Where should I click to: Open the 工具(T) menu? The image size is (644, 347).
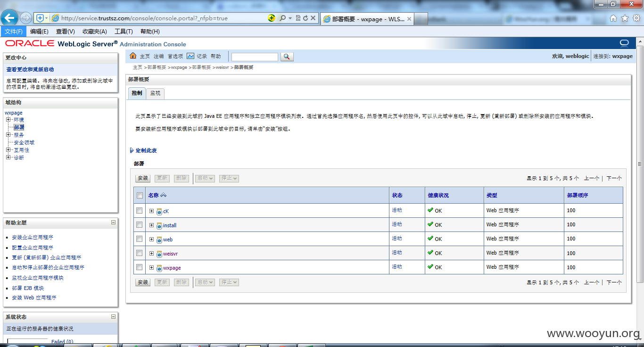(x=124, y=32)
